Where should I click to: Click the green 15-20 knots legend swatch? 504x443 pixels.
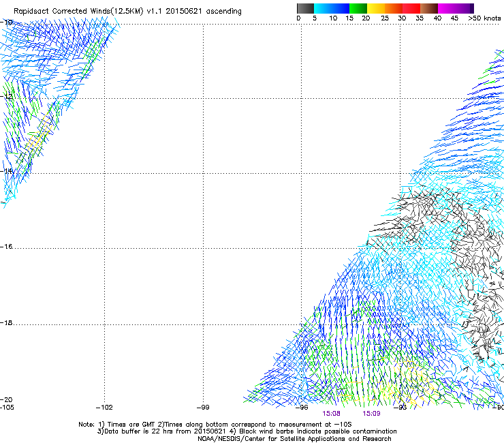(x=358, y=8)
